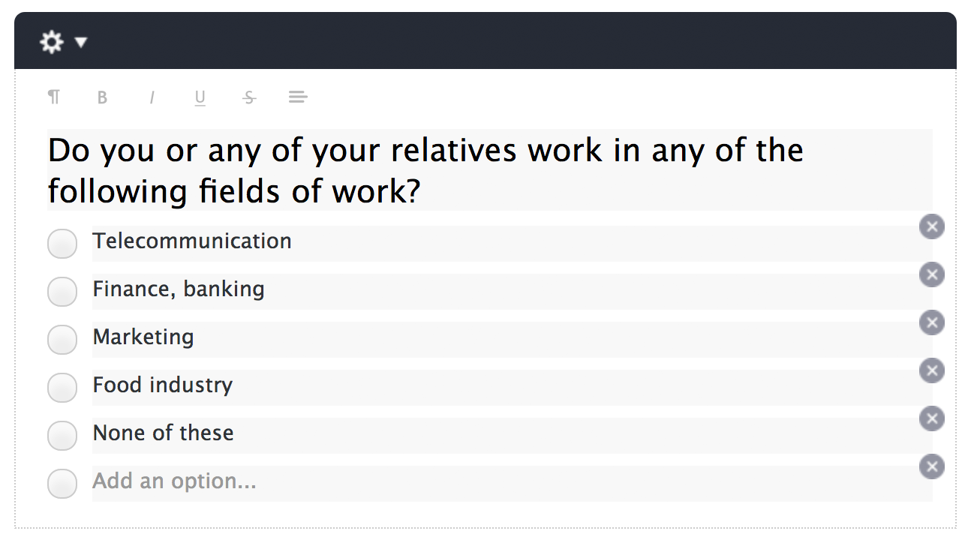
Task: Remove the None of these option
Action: click(932, 418)
